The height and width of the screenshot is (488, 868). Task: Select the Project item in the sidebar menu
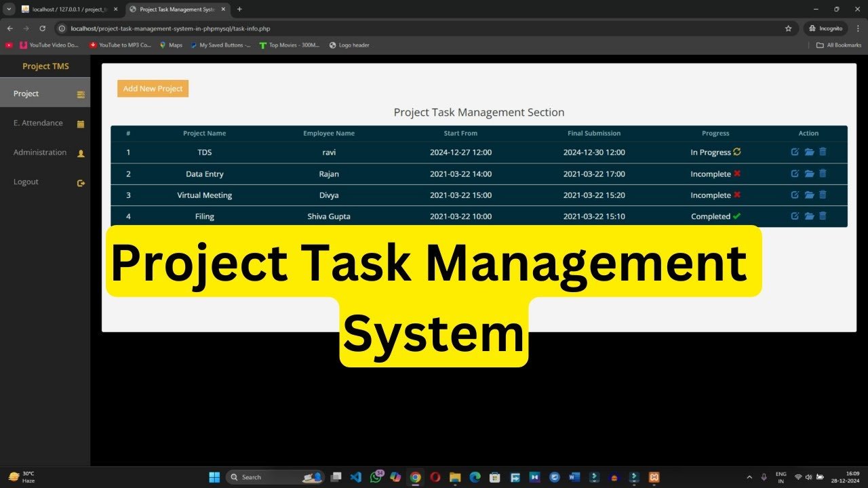pos(26,94)
